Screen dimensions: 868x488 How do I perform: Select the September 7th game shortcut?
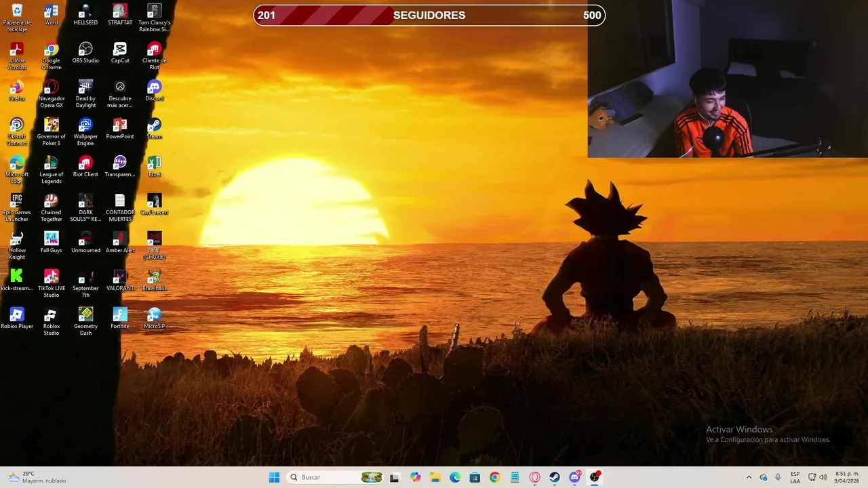tap(85, 284)
